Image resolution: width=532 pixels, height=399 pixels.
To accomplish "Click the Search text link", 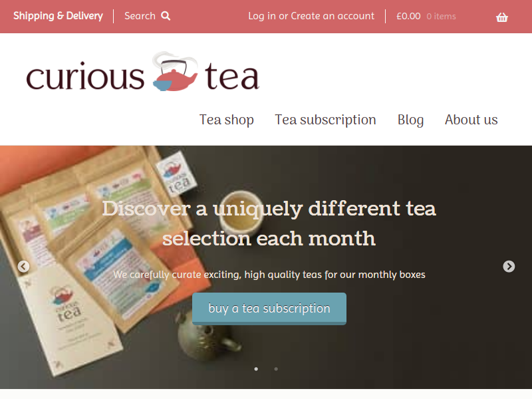I will (x=140, y=16).
